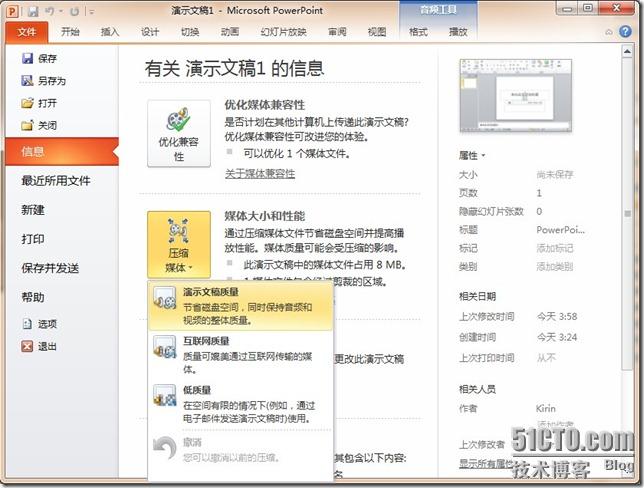Maximize the PowerPoint window

pos(589,8)
